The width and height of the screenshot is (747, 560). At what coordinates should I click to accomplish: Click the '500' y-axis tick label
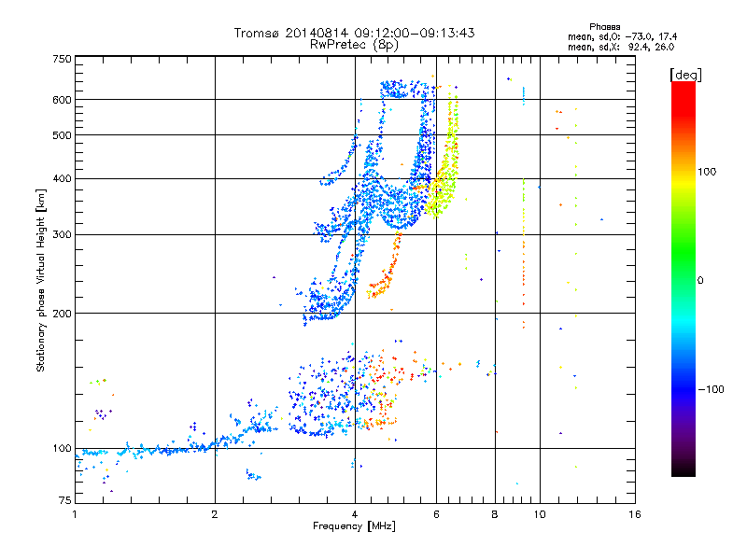pyautogui.click(x=63, y=135)
